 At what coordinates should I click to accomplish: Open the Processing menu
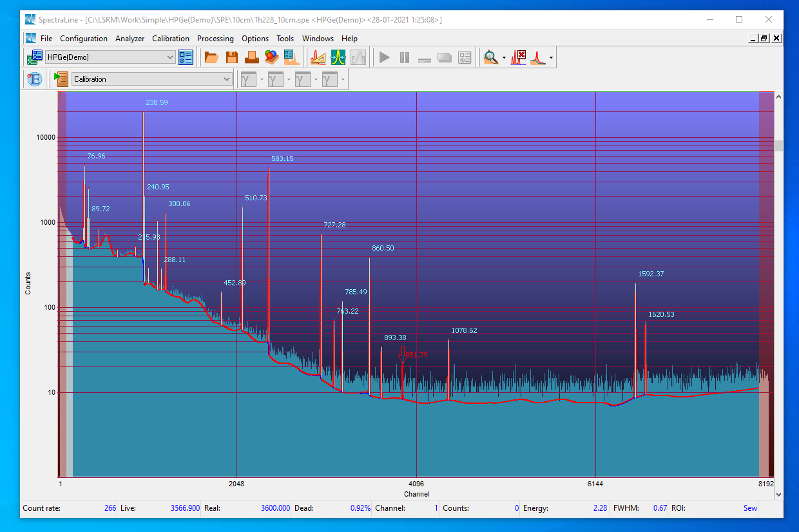pyautogui.click(x=215, y=39)
